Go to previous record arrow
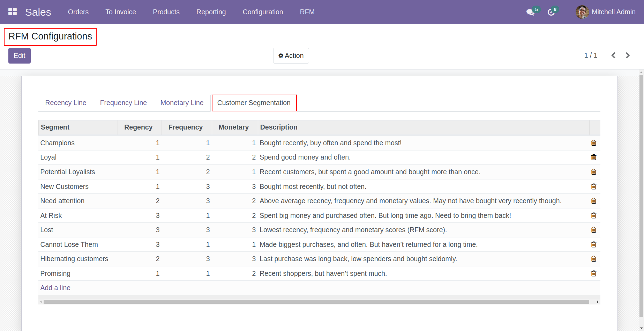 (x=613, y=55)
